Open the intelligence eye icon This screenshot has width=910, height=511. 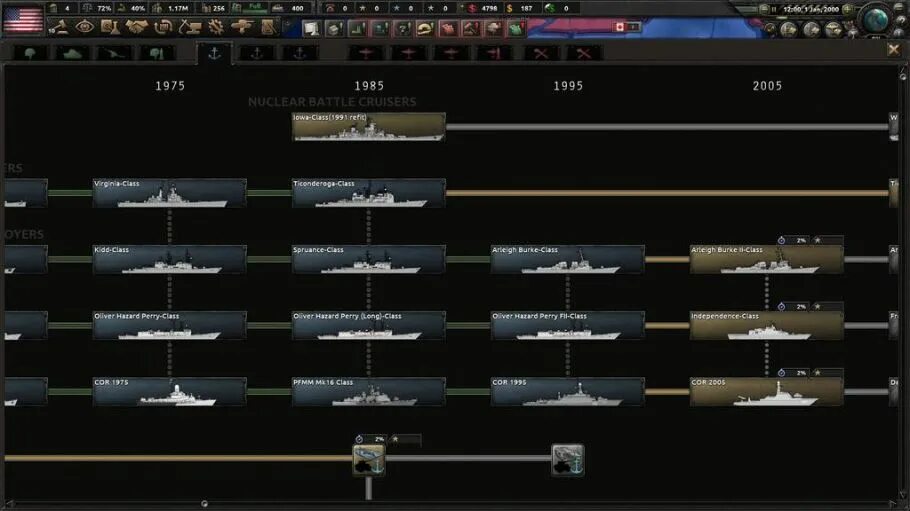85,27
